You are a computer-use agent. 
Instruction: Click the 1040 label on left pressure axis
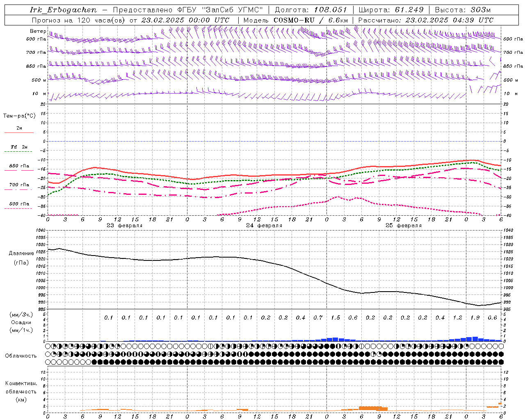coord(40,230)
